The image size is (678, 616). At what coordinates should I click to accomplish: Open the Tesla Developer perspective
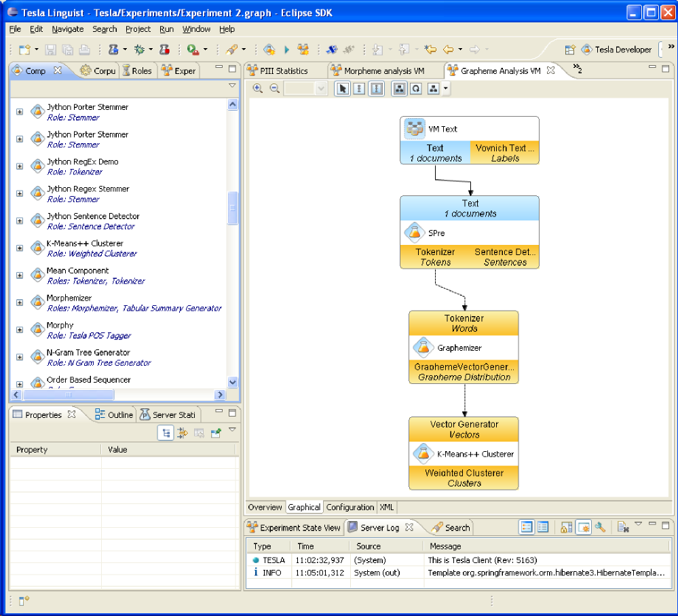click(616, 50)
